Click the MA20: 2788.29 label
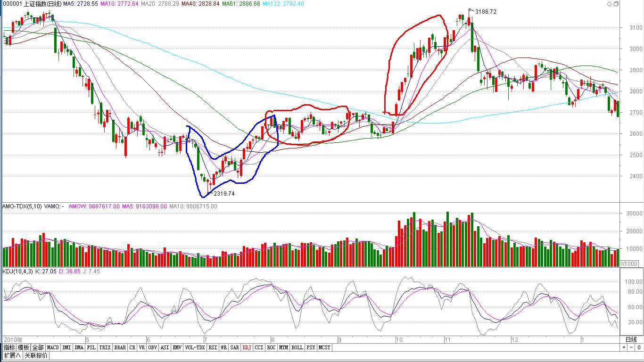 pos(160,4)
